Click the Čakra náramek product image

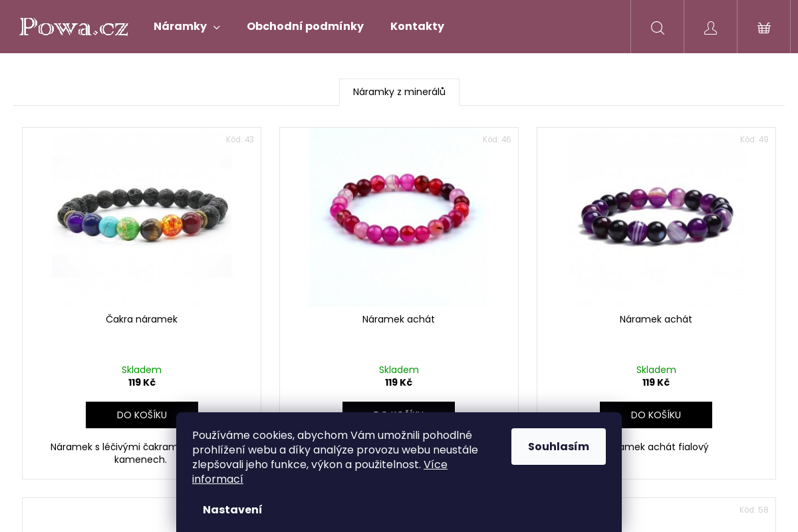tap(142, 217)
